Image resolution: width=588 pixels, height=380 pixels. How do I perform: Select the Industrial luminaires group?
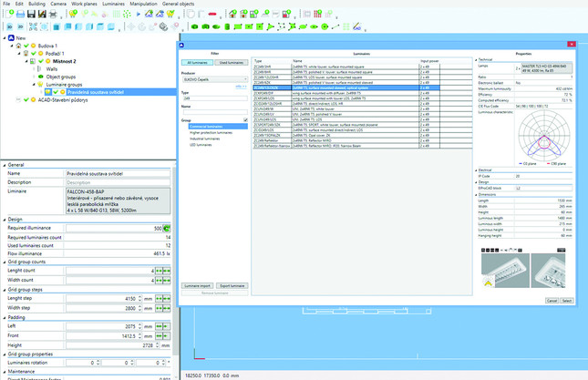coord(206,138)
